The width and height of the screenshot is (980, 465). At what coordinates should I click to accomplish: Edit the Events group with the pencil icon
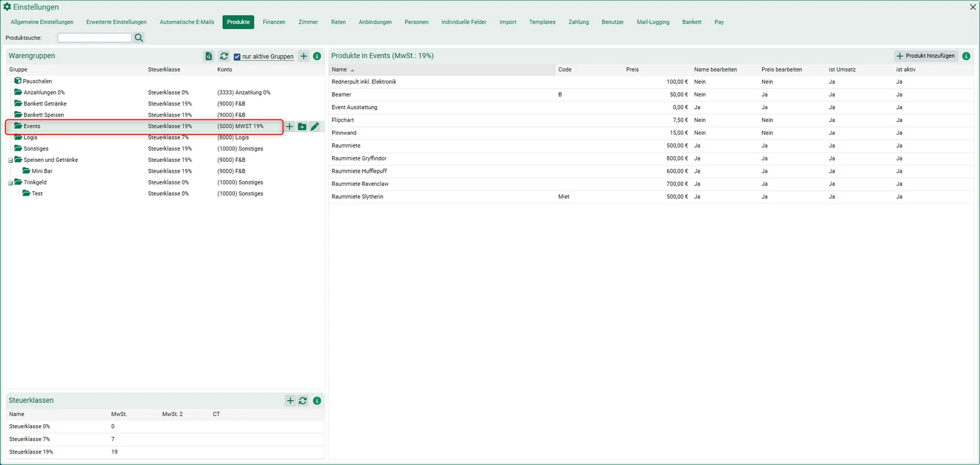pos(315,127)
